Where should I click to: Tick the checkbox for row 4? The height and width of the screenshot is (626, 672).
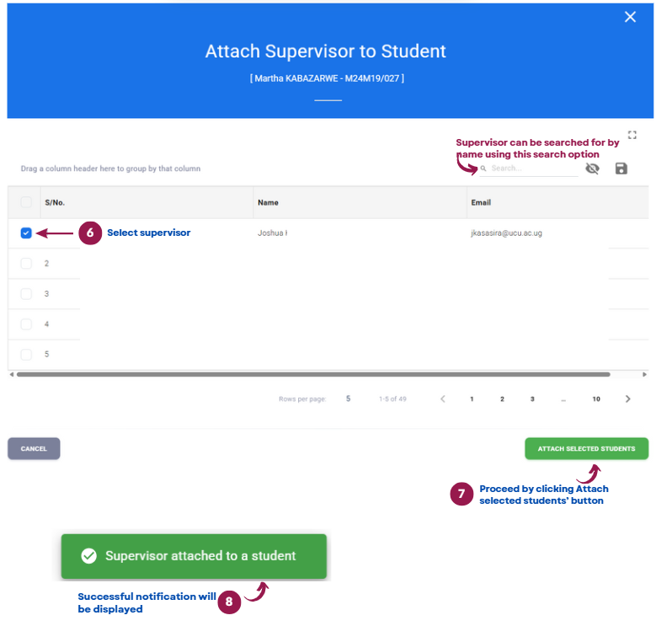26,324
